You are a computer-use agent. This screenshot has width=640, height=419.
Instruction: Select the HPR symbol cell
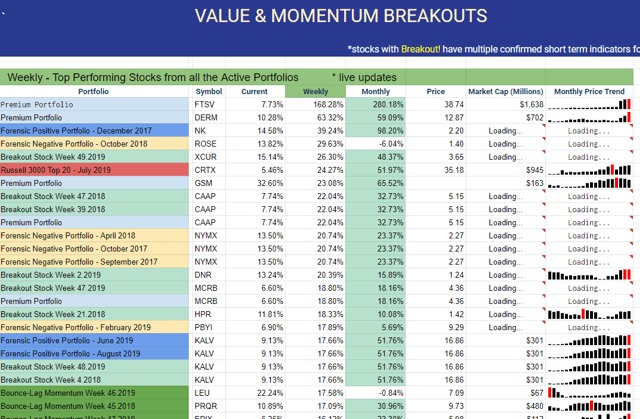coord(209,314)
